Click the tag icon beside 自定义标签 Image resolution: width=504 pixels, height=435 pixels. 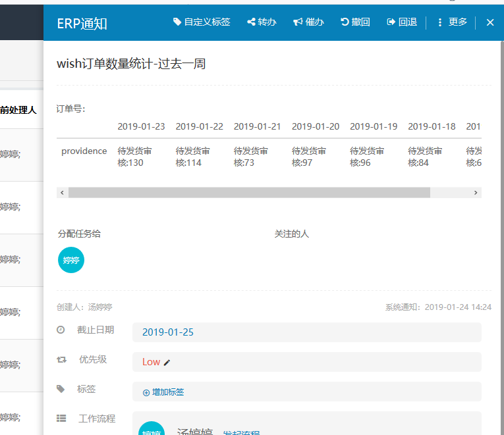[177, 22]
